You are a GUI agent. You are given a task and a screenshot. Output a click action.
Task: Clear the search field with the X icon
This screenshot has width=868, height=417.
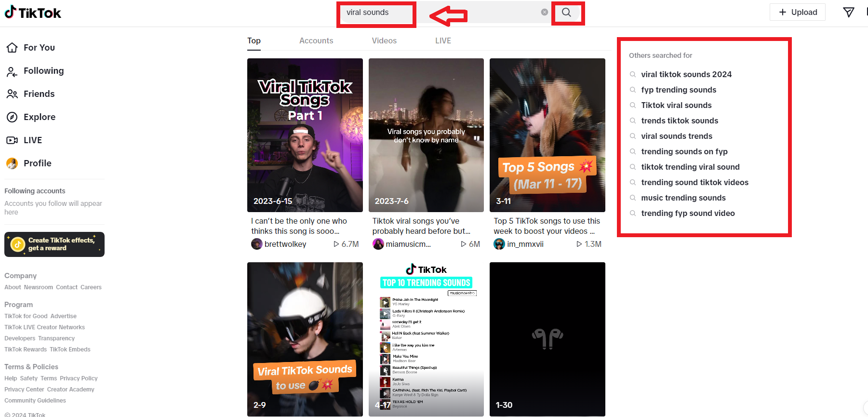[x=544, y=12]
